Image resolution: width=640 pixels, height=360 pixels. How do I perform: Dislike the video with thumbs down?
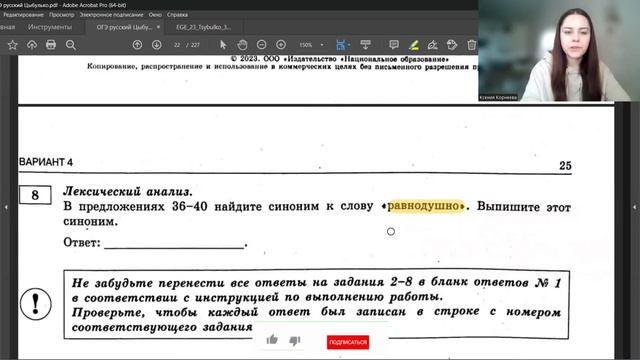coord(295,340)
